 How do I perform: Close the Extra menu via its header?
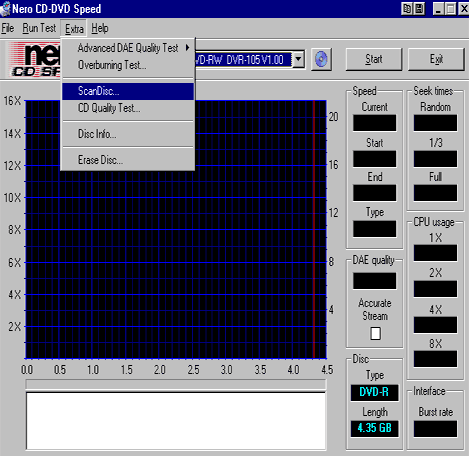click(74, 29)
